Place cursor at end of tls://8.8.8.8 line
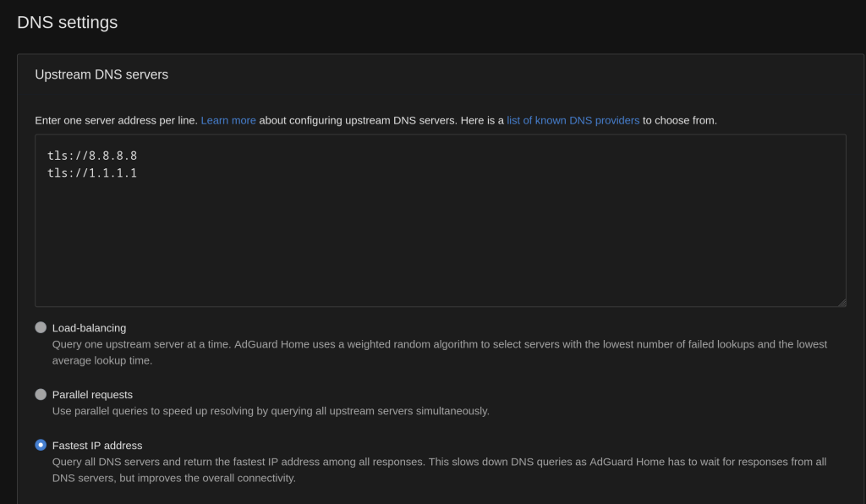Screen dimensions: 866x504 [138, 156]
